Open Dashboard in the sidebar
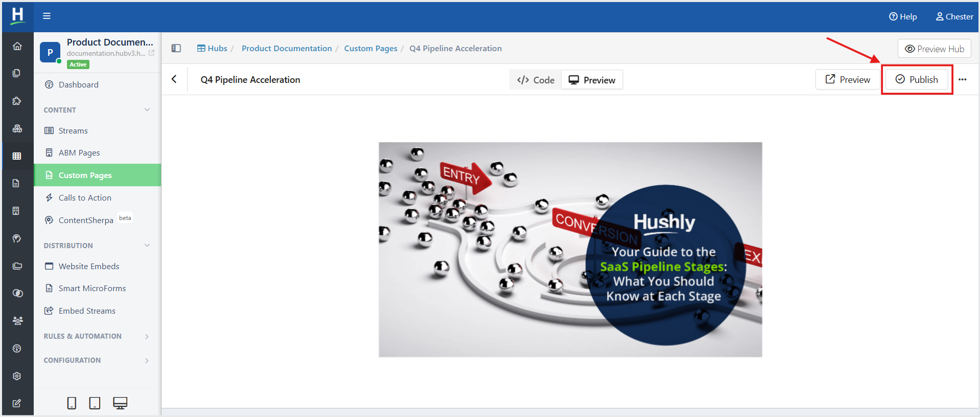 (97, 84)
